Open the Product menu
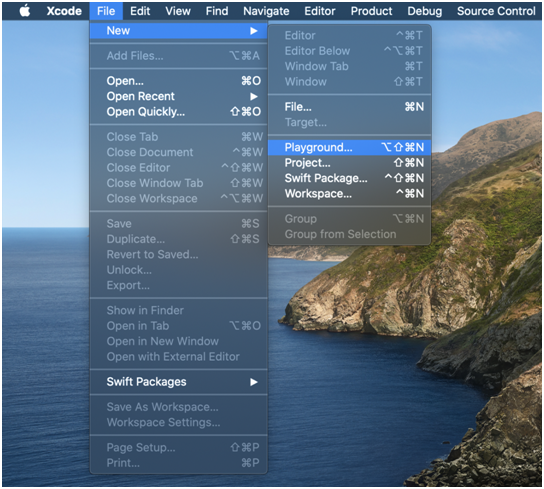Image resolution: width=544 pixels, height=489 pixels. tap(371, 11)
